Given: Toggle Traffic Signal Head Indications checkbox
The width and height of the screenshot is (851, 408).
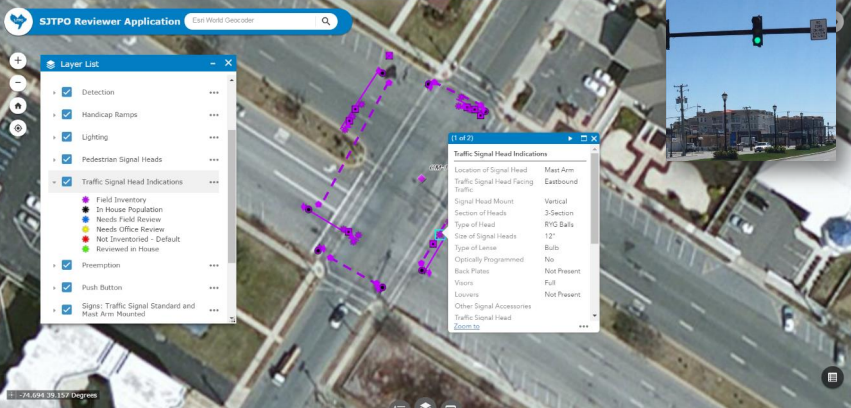Looking at the screenshot, I should [x=67, y=182].
